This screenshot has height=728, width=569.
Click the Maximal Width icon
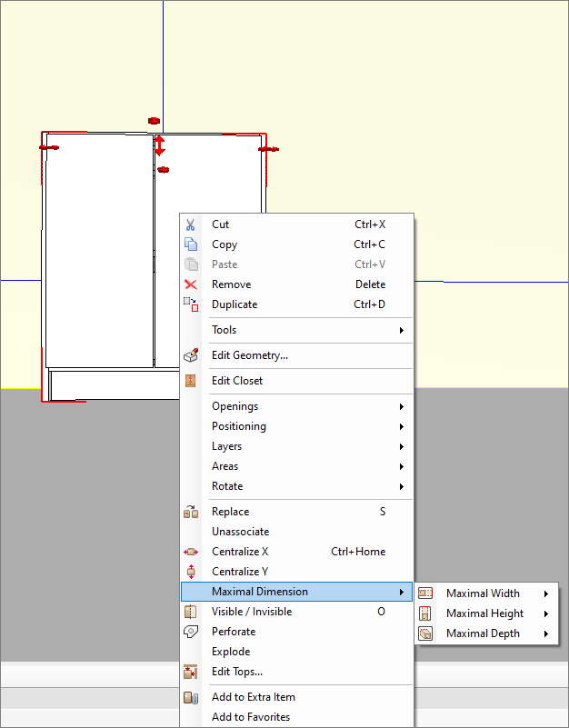pyautogui.click(x=425, y=593)
